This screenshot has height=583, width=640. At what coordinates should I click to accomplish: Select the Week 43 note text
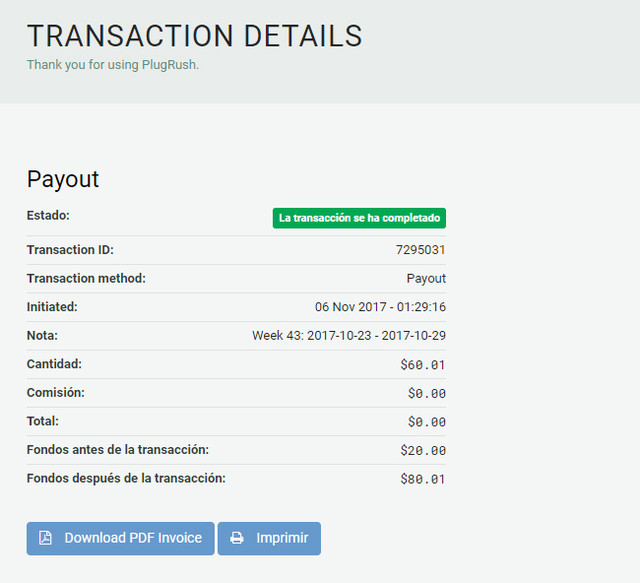[349, 336]
